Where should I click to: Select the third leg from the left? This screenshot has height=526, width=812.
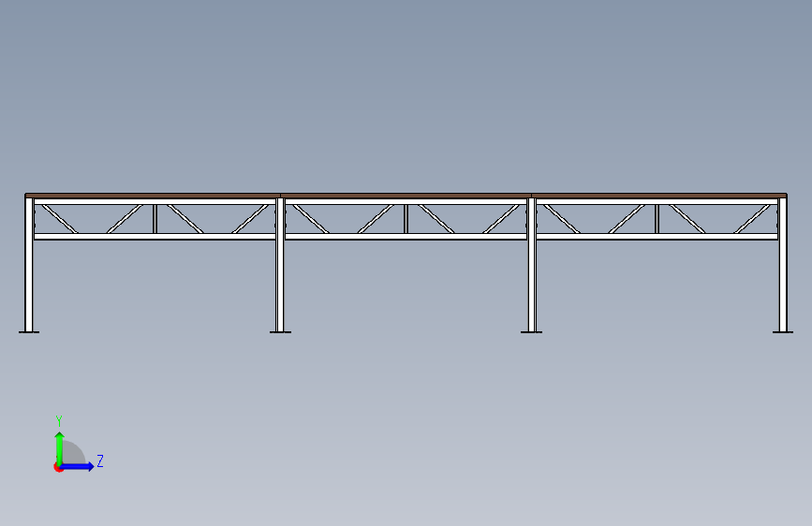531,264
